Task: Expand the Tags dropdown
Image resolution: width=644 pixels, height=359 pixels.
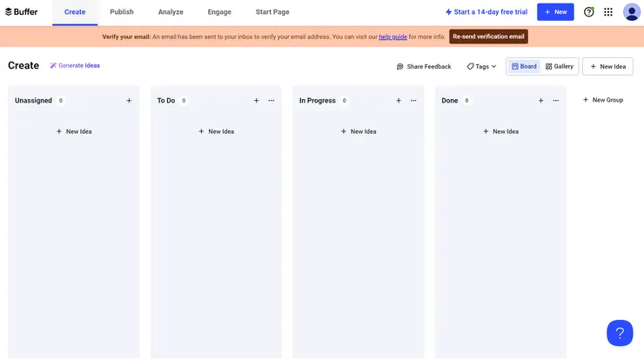Action: click(481, 66)
